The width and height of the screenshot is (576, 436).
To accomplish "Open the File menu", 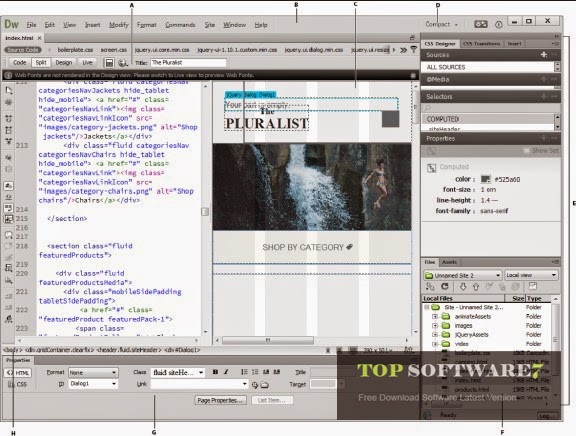I will [x=31, y=25].
